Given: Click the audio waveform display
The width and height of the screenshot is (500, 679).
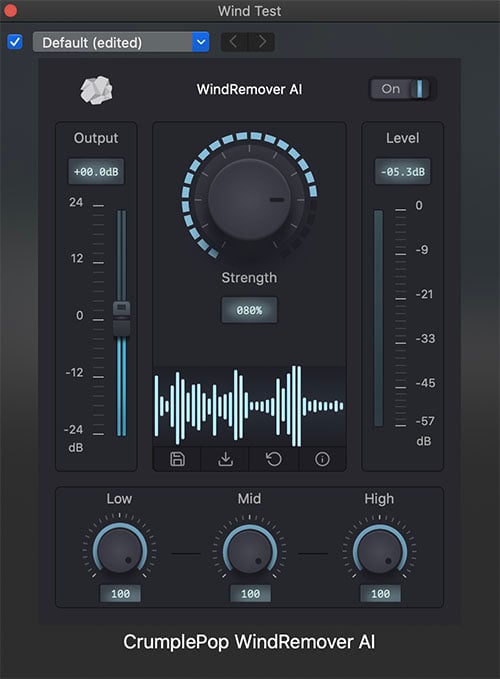Looking at the screenshot, I should pos(249,406).
